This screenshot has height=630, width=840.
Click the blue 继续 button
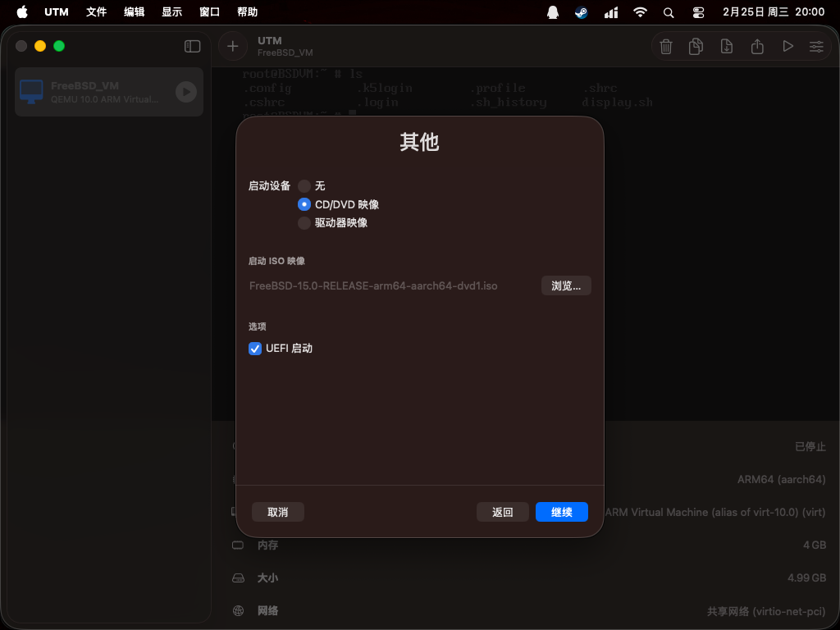tap(561, 512)
